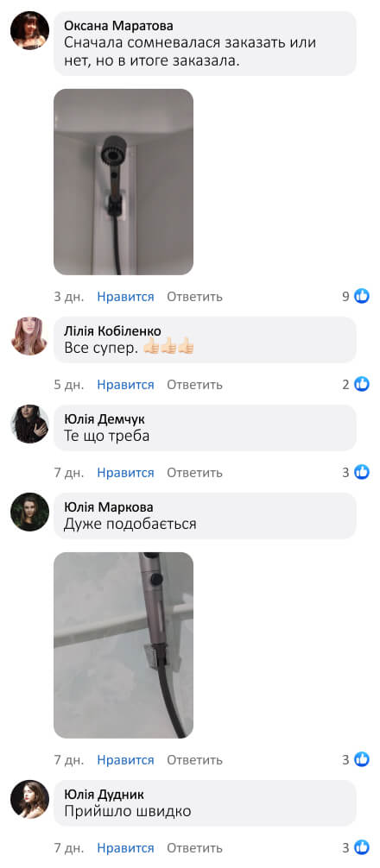This screenshot has height=868, width=380.
Task: Open shower head photo from Оксана Маратова
Action: click(x=123, y=181)
